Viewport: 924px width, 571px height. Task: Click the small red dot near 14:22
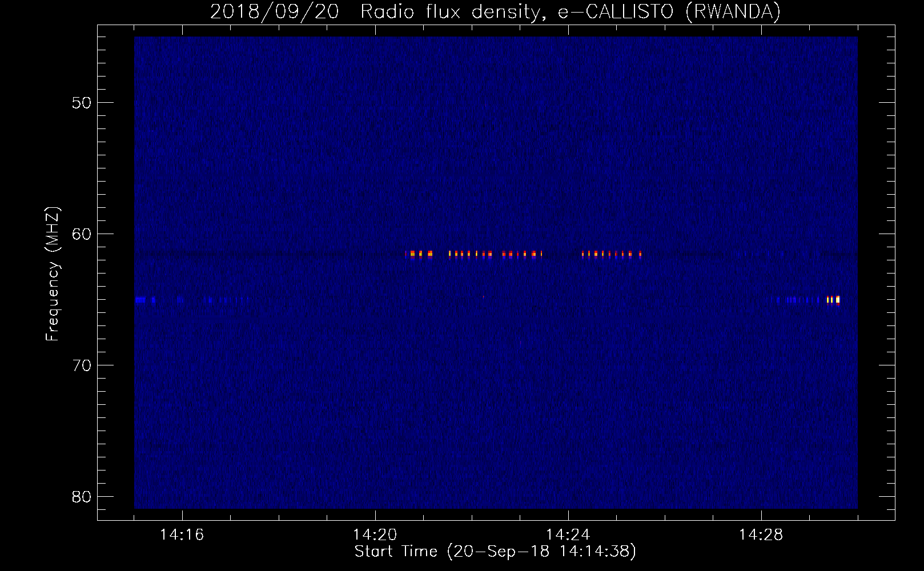pyautogui.click(x=484, y=296)
